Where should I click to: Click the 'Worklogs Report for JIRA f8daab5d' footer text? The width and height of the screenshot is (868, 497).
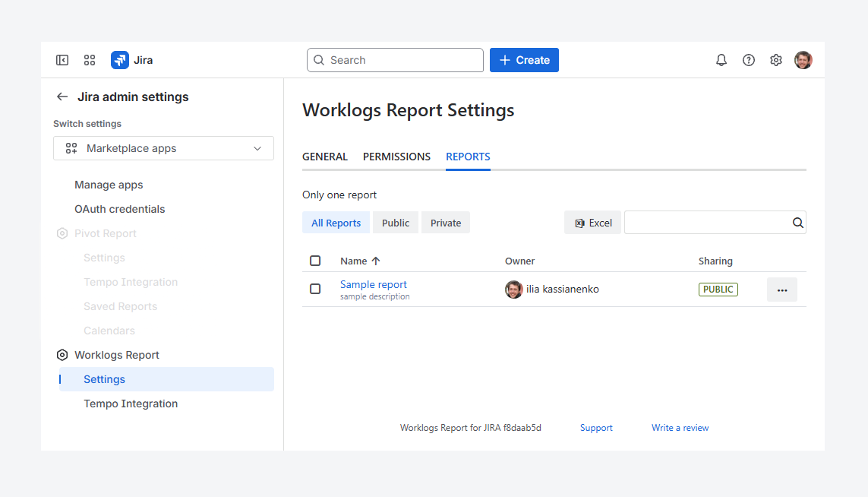[x=471, y=428]
